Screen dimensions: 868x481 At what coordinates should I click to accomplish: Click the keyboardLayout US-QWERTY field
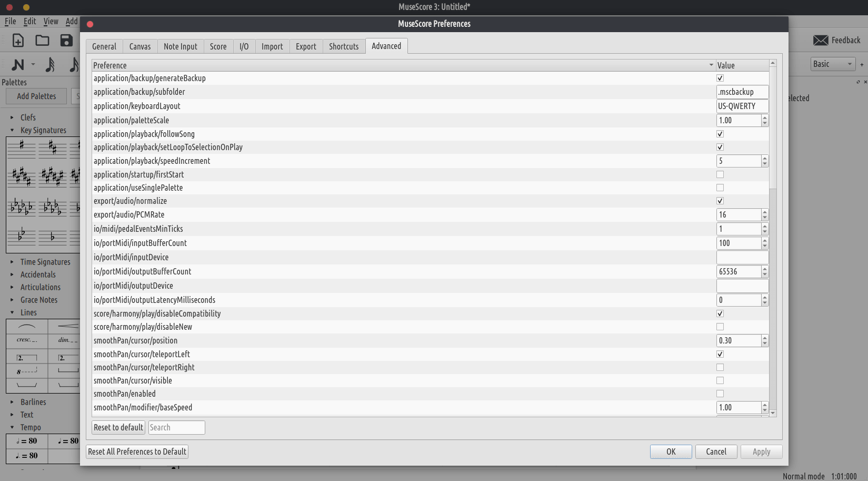pos(742,106)
